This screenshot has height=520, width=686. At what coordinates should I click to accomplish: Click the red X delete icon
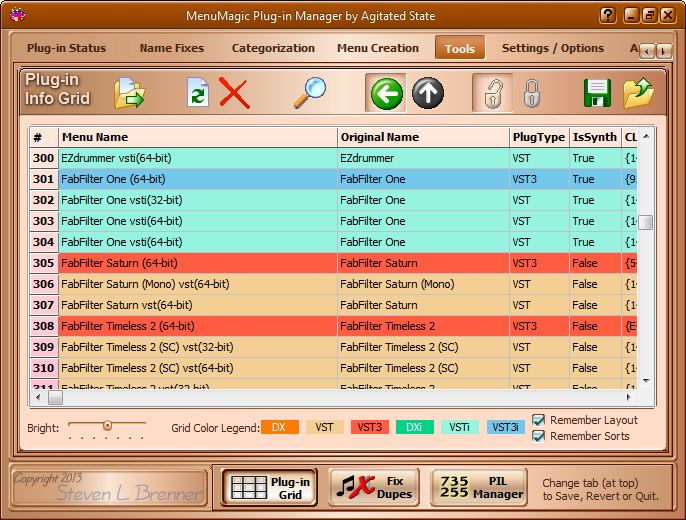click(x=234, y=93)
